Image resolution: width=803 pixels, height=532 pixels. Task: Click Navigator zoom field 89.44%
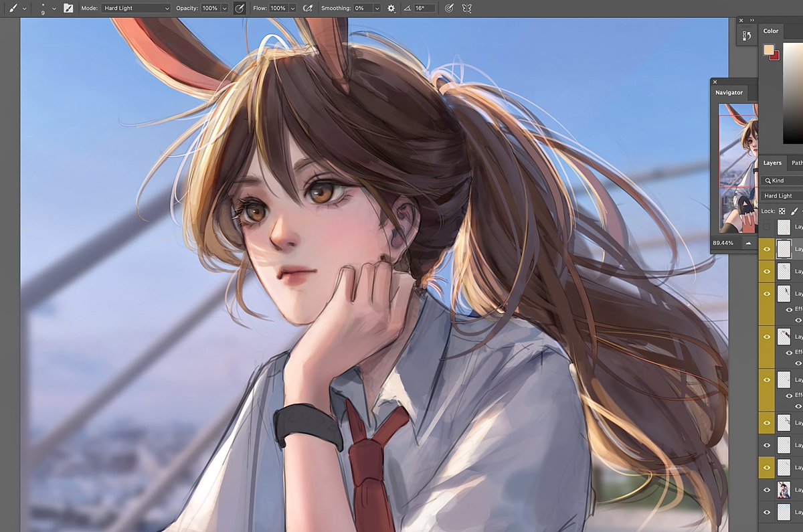coord(723,243)
